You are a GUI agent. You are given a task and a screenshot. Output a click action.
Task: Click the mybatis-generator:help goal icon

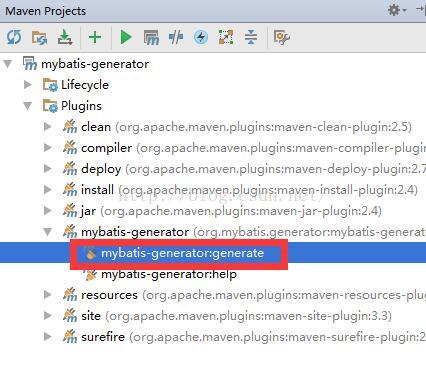(90, 274)
